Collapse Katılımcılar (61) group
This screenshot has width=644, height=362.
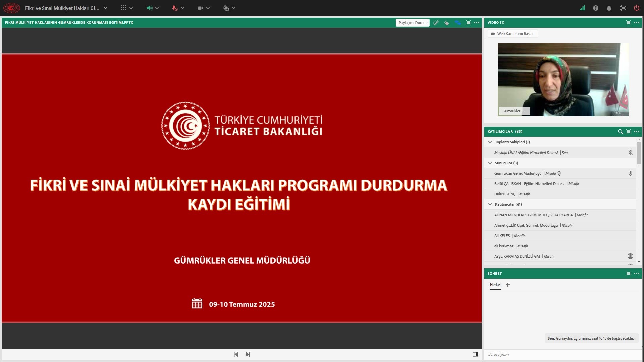click(490, 204)
